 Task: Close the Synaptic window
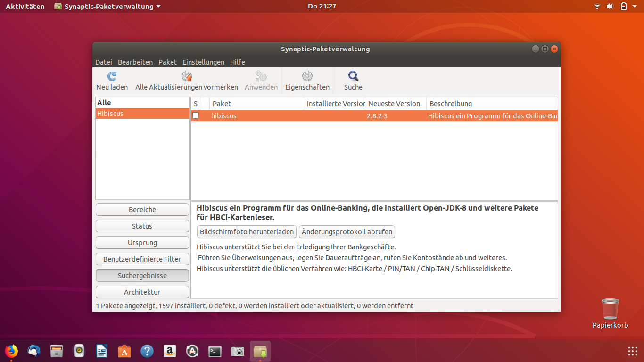click(x=554, y=49)
